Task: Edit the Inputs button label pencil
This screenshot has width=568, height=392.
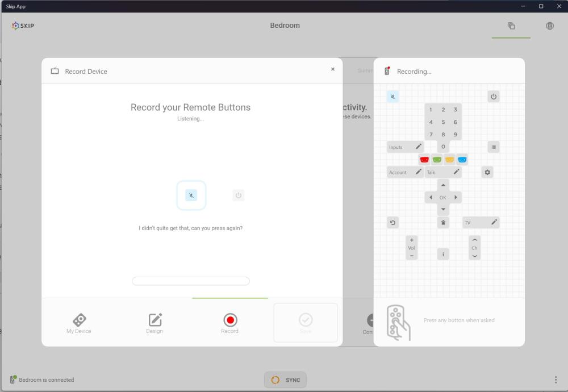Action: coord(419,147)
